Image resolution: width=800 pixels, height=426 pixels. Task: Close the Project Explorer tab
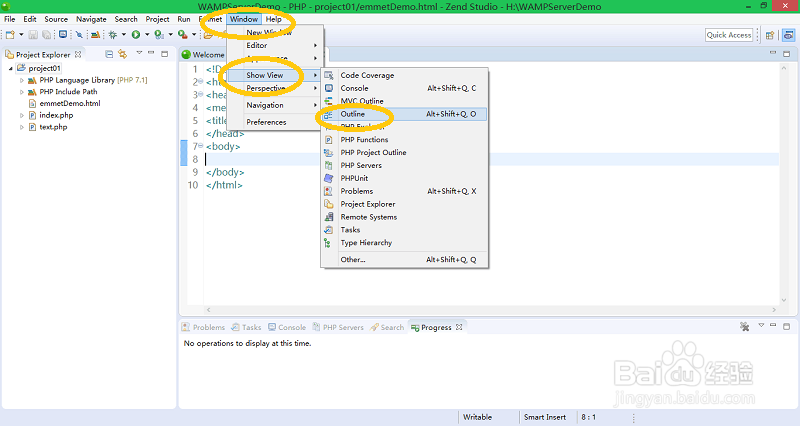coord(78,54)
